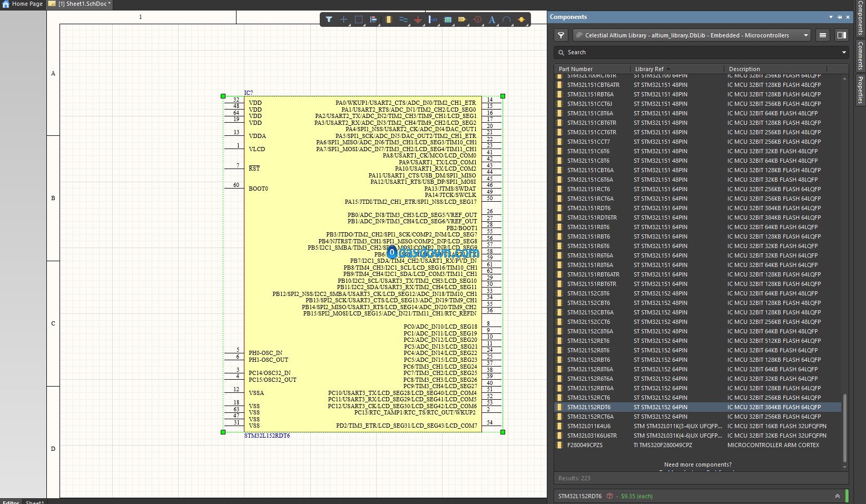The width and height of the screenshot is (866, 504).
Task: Open the Components panel hamburger menu
Action: pos(823,35)
